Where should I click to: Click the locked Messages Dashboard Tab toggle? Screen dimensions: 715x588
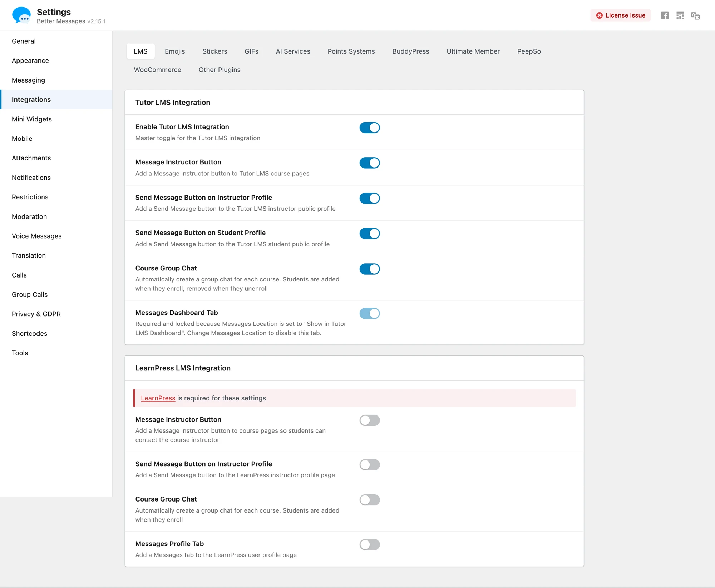(x=370, y=313)
